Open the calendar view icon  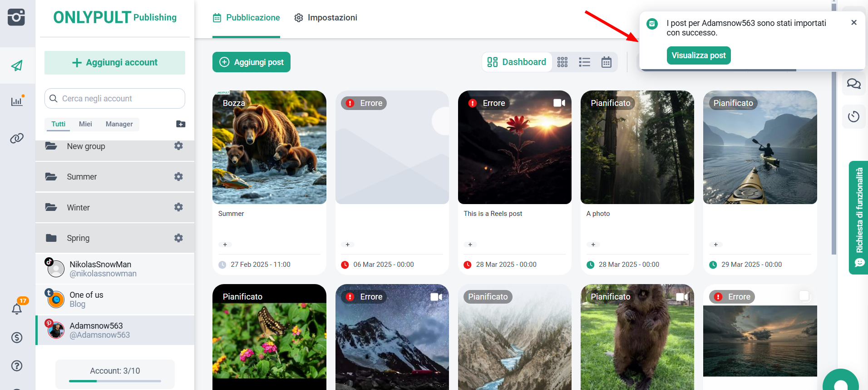[x=606, y=62]
